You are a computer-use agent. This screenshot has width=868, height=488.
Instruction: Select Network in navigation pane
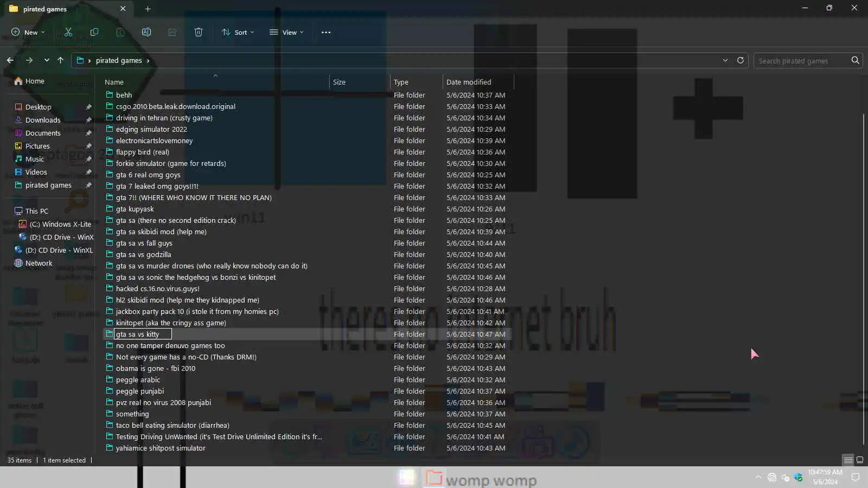(x=39, y=263)
